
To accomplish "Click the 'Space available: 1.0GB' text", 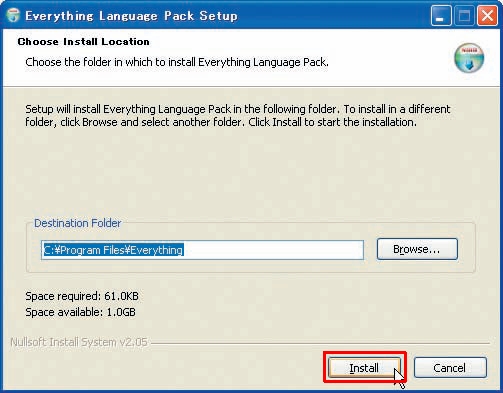I will pos(80,312).
